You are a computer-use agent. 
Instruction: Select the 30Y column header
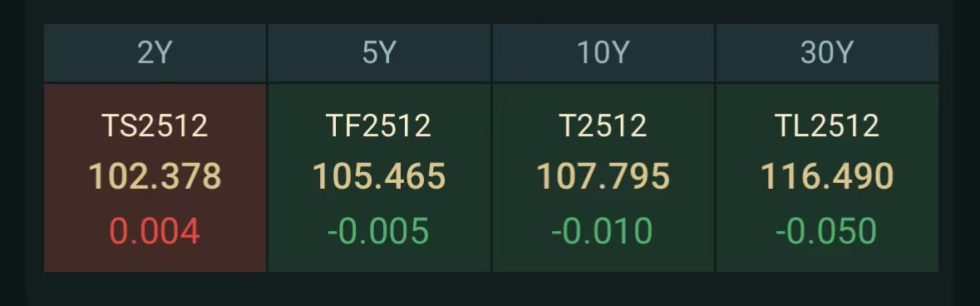point(827,53)
